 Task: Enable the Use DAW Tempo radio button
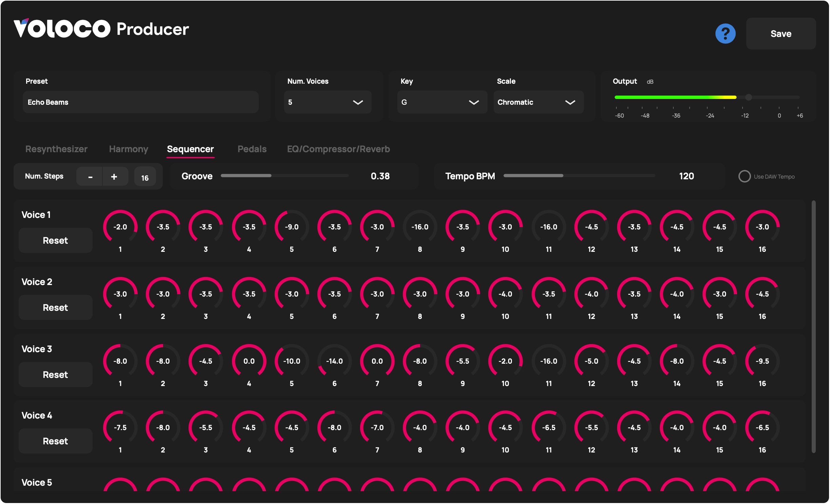[744, 176]
